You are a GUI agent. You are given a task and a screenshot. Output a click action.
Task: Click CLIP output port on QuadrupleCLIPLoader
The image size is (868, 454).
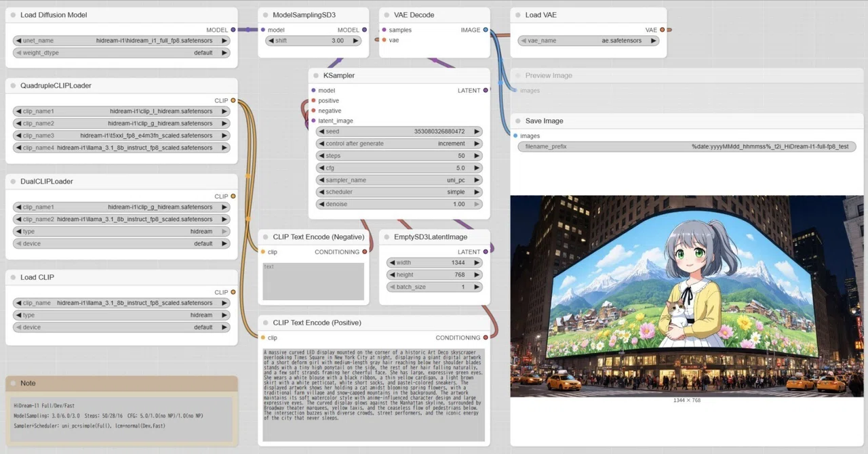pyautogui.click(x=233, y=101)
